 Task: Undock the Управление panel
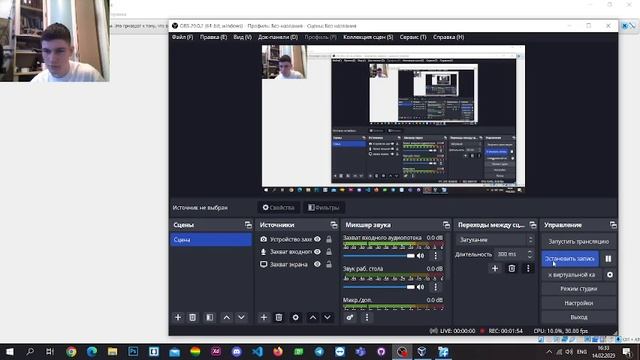613,225
